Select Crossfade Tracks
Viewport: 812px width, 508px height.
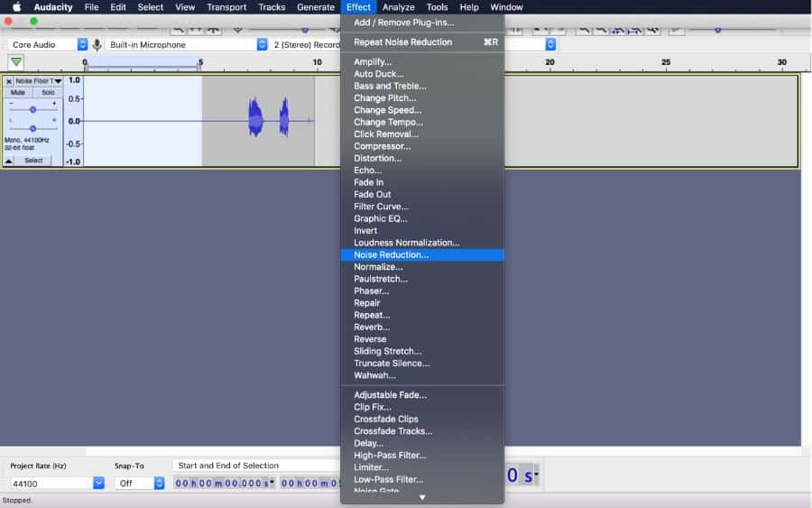click(x=422, y=431)
